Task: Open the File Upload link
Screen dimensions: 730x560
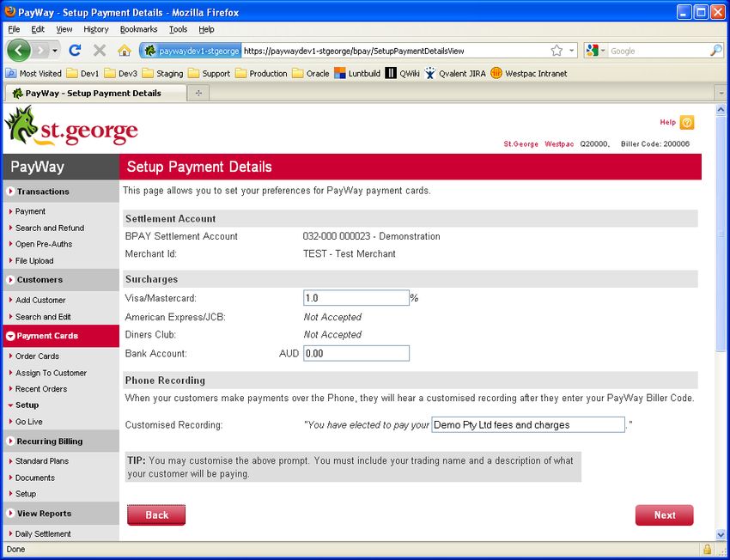Action: click(34, 261)
